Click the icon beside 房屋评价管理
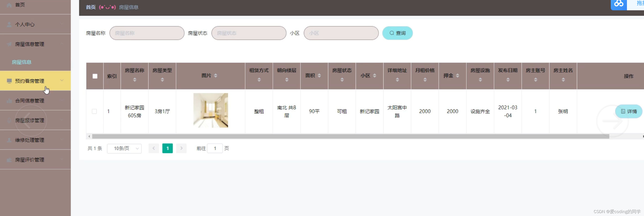This screenshot has width=644, height=216. click(x=9, y=160)
